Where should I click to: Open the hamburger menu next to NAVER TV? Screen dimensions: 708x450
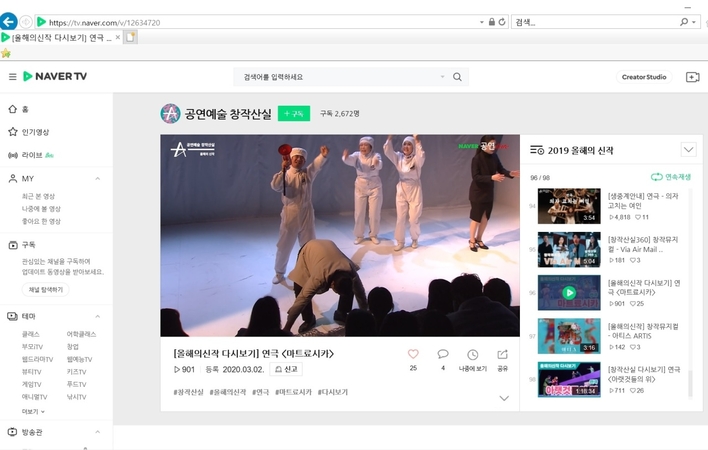click(x=13, y=77)
